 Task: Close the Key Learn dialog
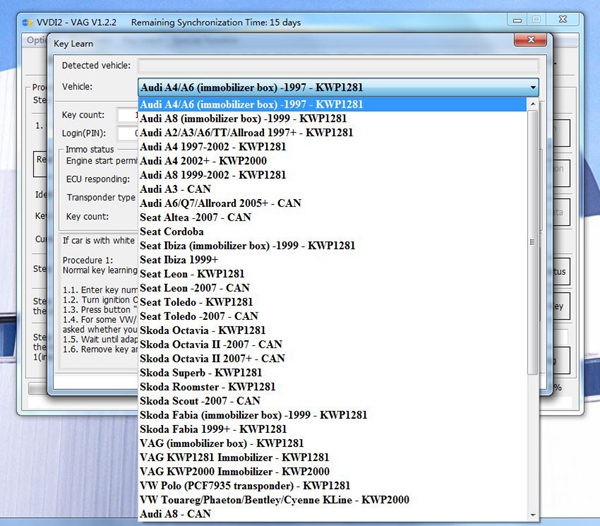(530, 40)
